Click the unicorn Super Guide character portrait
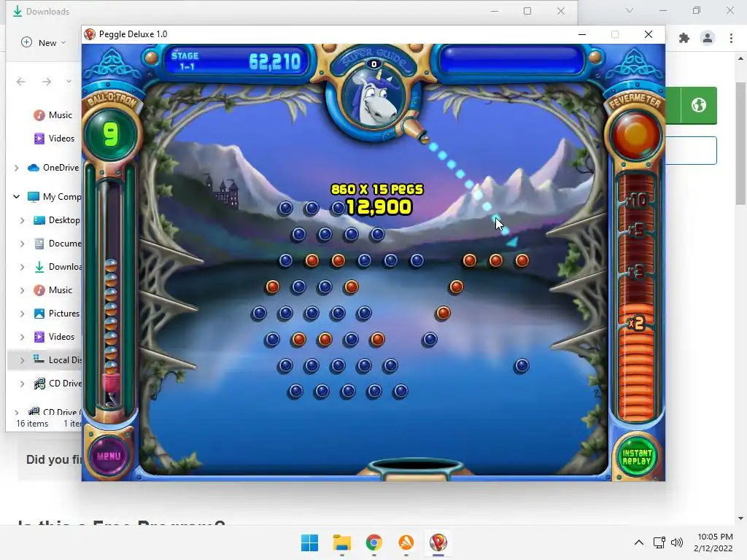The image size is (747, 560). [374, 98]
